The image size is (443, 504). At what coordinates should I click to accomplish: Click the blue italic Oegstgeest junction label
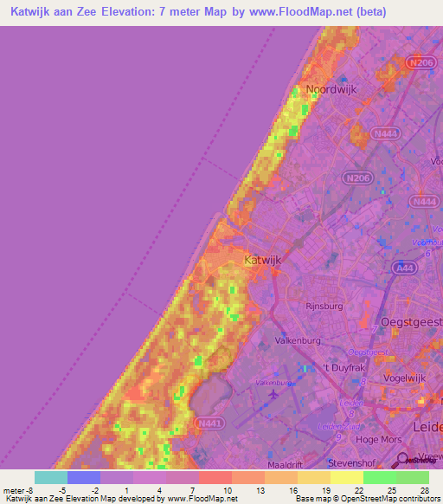pos(369,352)
